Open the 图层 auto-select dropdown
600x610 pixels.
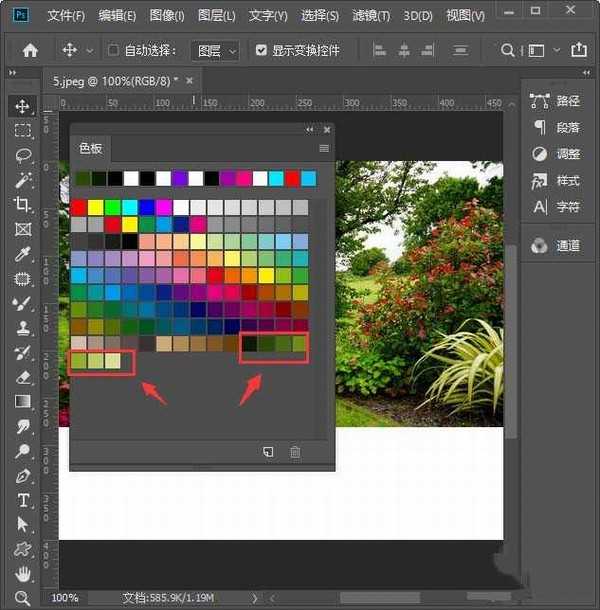coord(217,50)
